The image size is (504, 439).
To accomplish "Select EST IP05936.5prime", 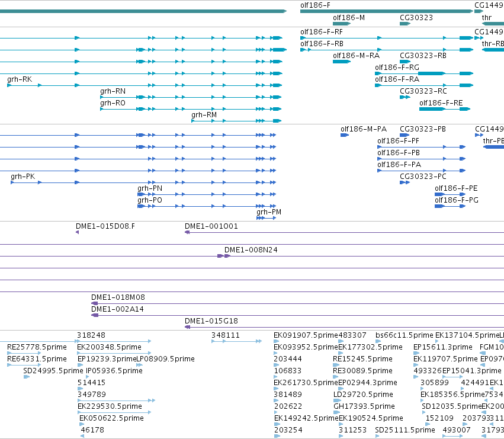I will click(x=114, y=371).
